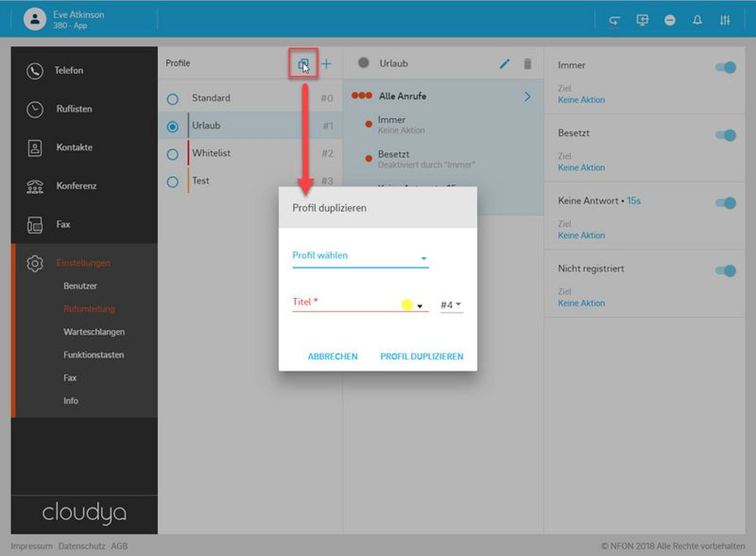The height and width of the screenshot is (556, 756).
Task: Open the #4 profile number dropdown
Action: 451,305
